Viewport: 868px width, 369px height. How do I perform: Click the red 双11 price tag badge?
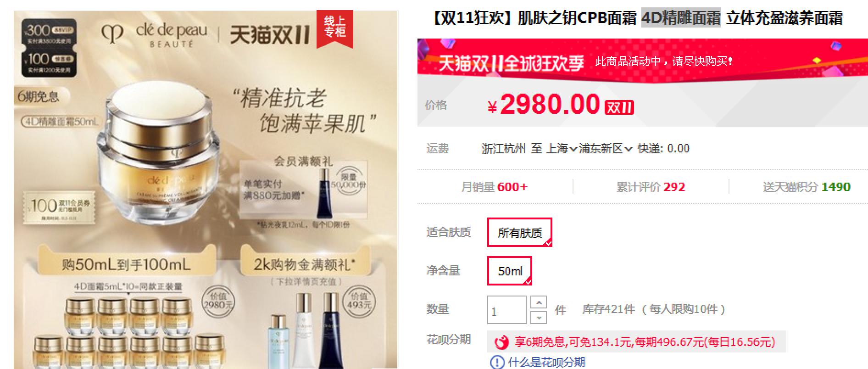(x=619, y=107)
